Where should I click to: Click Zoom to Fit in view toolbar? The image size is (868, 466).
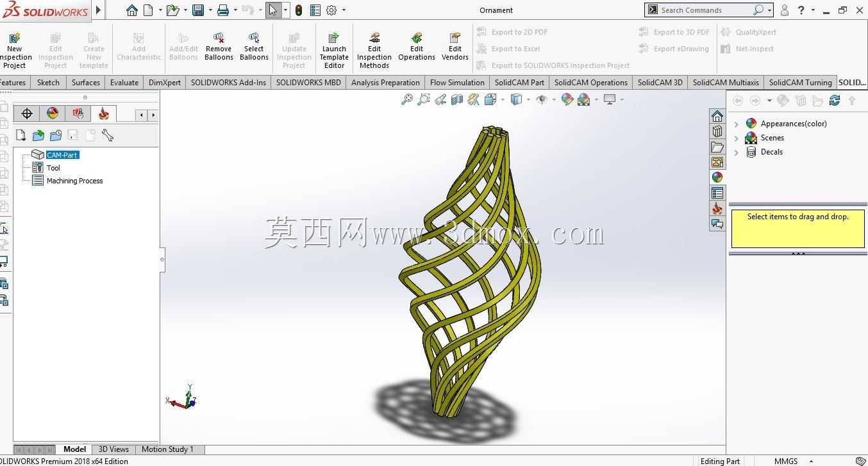pos(406,99)
